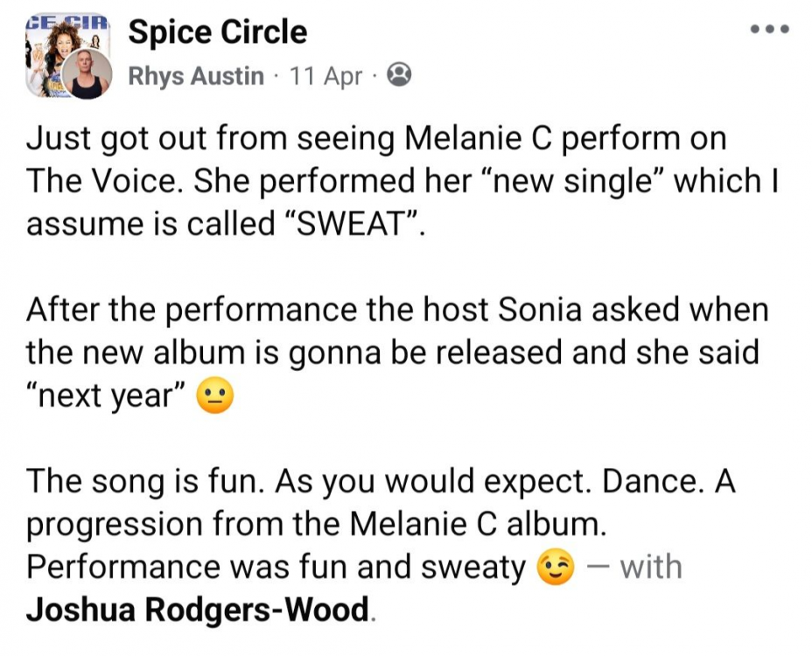
Task: Open the three-dot post options menu
Action: pyautogui.click(x=770, y=29)
